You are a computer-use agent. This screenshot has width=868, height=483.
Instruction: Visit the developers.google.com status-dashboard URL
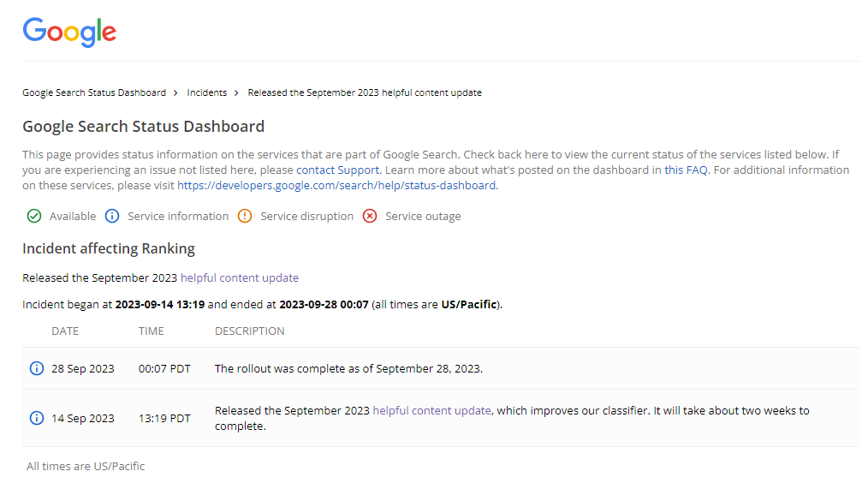click(336, 186)
